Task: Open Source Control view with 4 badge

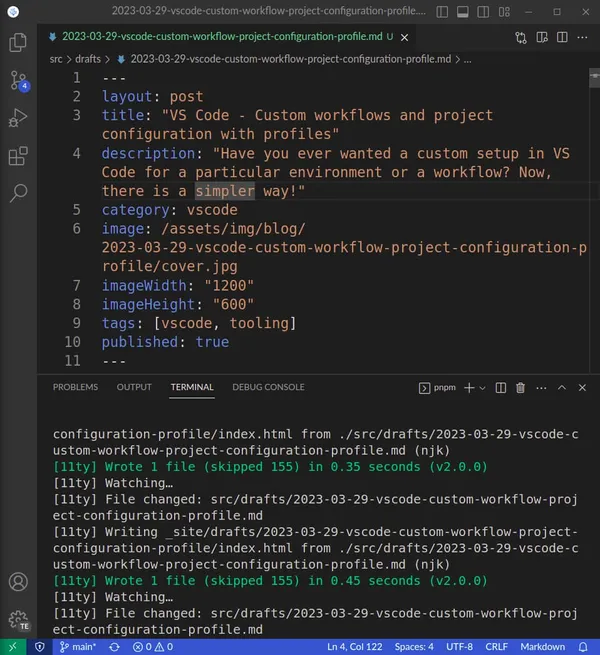Action: (x=18, y=81)
